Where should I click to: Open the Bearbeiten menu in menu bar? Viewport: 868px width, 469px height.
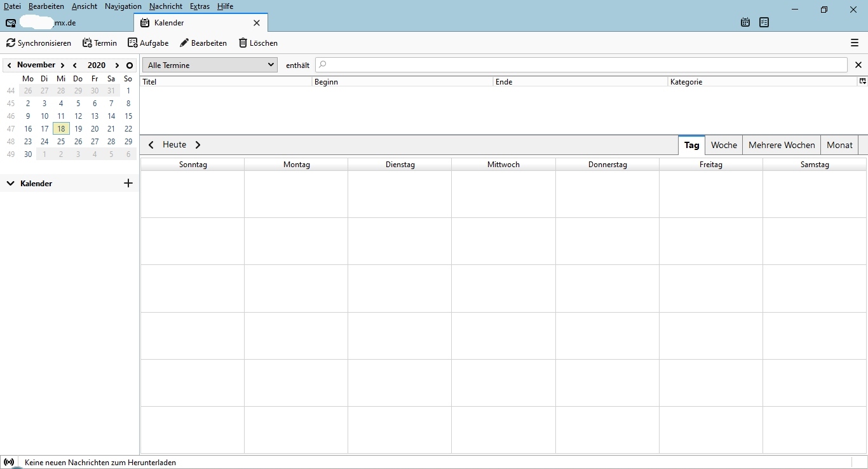46,6
